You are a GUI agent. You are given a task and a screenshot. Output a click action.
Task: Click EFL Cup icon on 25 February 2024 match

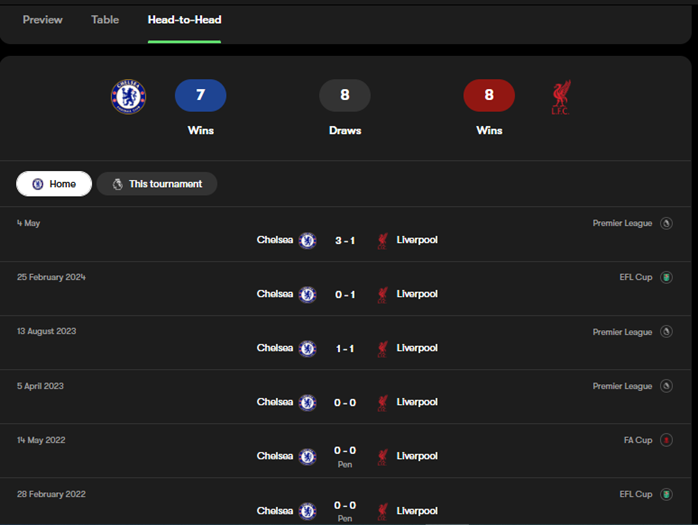(x=666, y=278)
